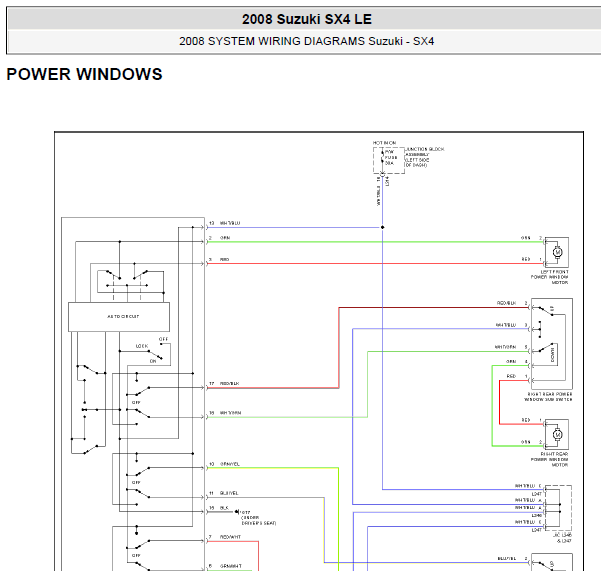Click the "RIGHT REAR POWER WINDOW SUB SWITCH" caption
Viewport: 601px width, 571px height.
[548, 397]
